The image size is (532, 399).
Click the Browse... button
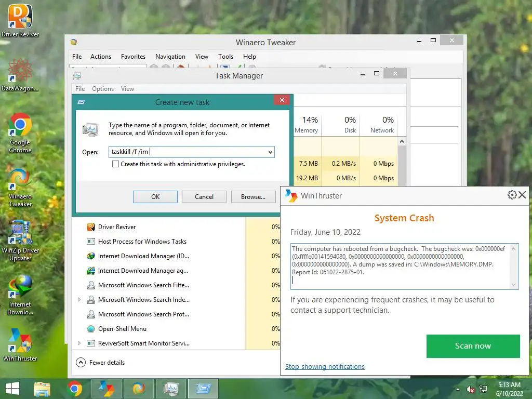click(x=253, y=197)
